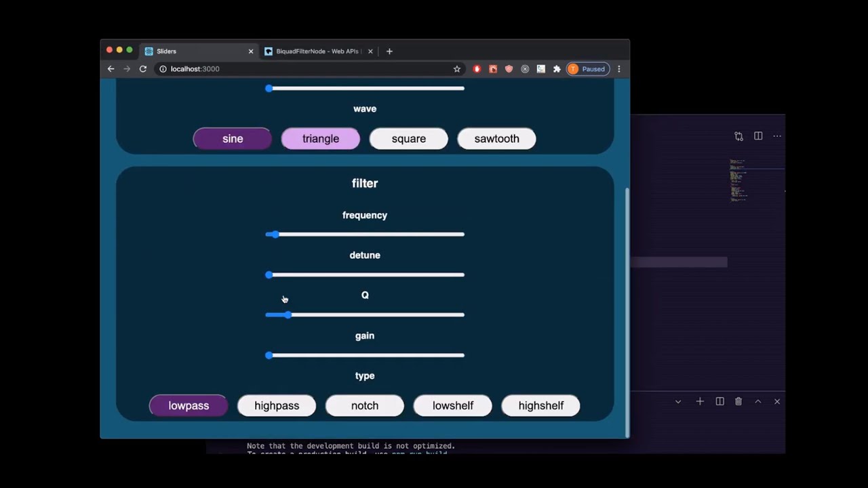Click the filter gain slider track

(365, 355)
